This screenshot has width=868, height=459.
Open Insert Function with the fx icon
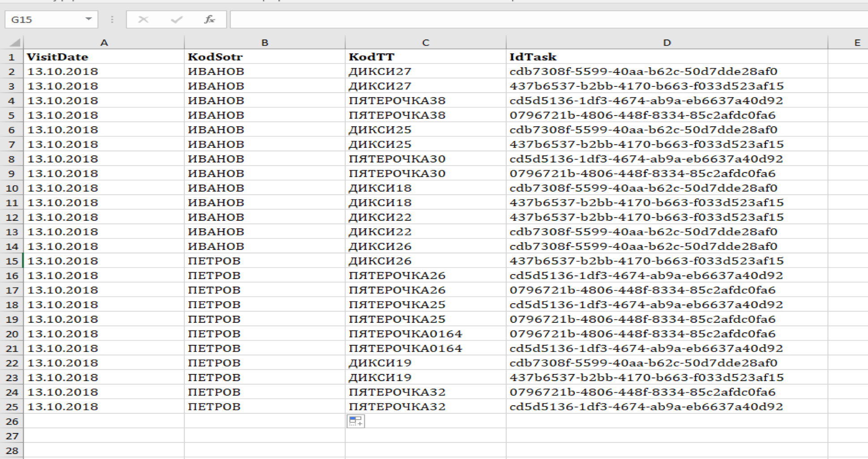tap(210, 20)
